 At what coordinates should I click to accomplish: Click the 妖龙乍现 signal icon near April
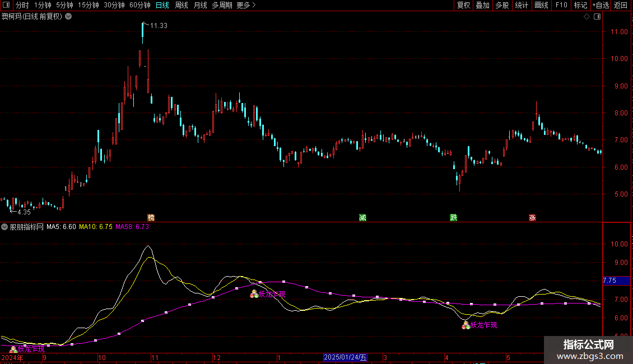466,325
